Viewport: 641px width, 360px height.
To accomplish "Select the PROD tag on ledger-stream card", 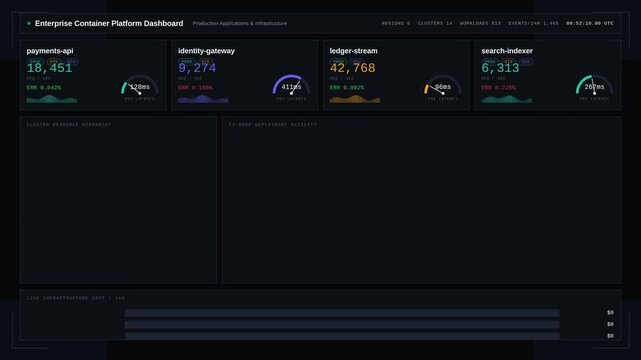I will 338,61.
